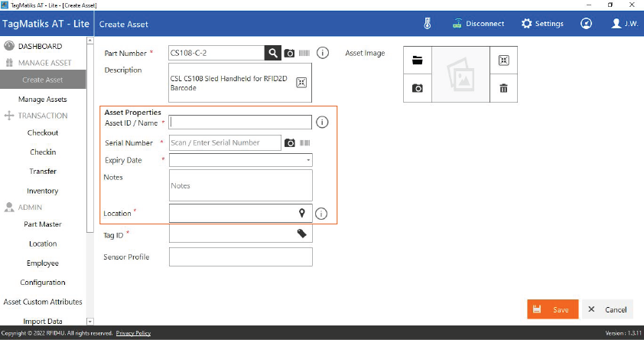Click the temperature sensor icon in header
Image resolution: width=644 pixels, height=340 pixels.
(x=428, y=23)
